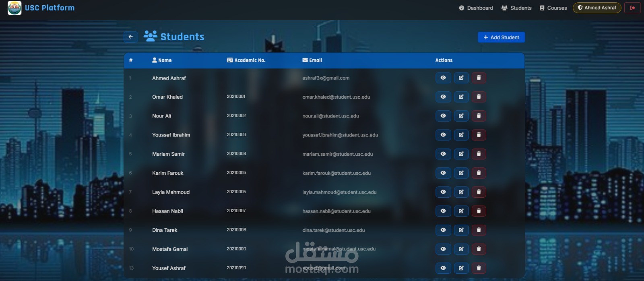644x281 pixels.
Task: Click the Email column header
Action: pos(312,60)
